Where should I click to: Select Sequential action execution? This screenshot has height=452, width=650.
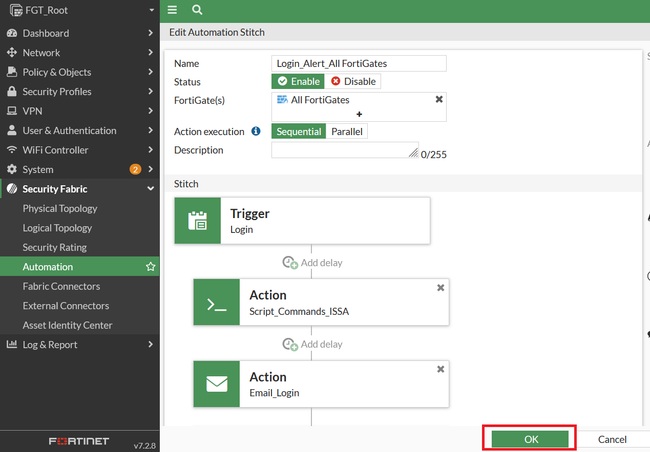299,131
